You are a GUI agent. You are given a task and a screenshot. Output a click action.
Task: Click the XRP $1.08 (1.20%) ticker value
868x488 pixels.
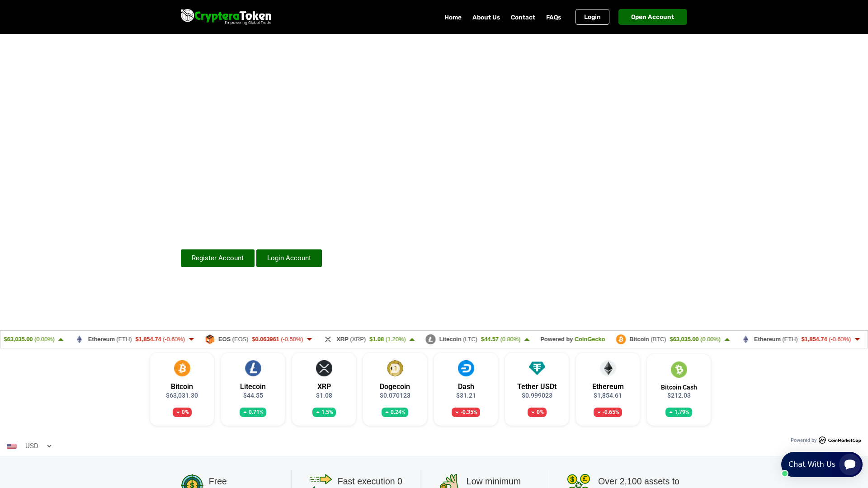tap(387, 339)
